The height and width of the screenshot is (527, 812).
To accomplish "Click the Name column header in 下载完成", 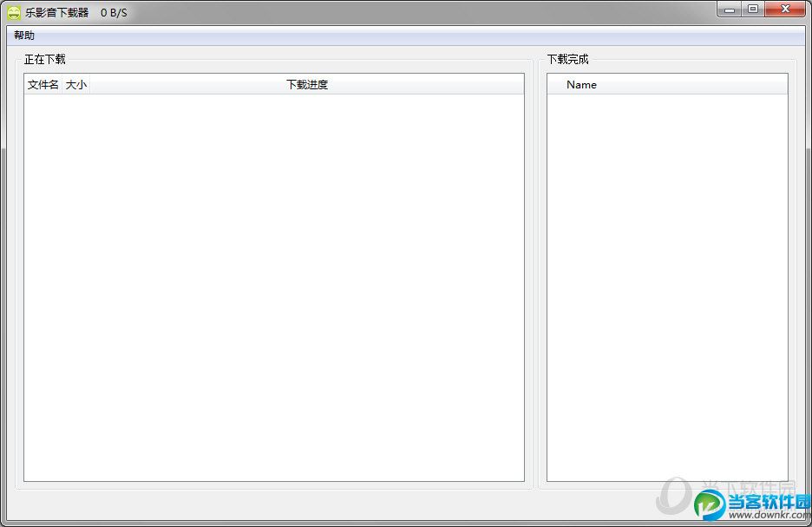I will pyautogui.click(x=667, y=84).
